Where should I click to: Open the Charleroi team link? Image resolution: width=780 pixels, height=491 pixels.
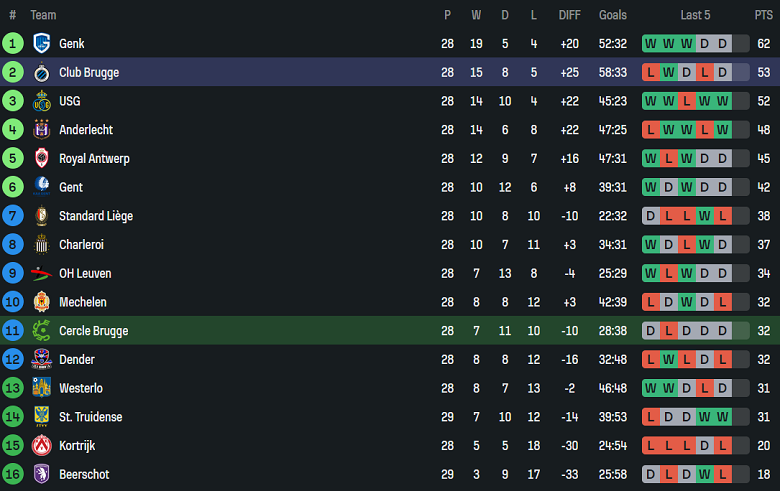point(81,245)
